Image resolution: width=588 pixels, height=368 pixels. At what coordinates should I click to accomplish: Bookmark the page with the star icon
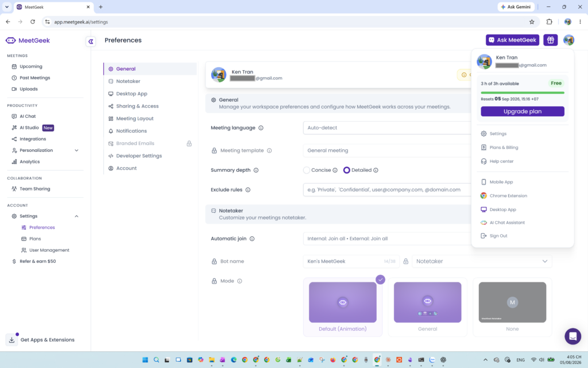pos(532,22)
